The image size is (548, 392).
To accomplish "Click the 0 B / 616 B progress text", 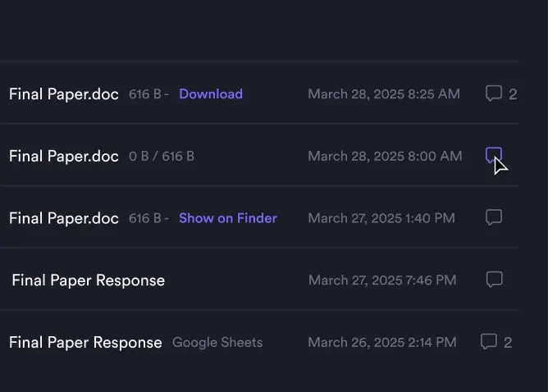I will [x=162, y=156].
